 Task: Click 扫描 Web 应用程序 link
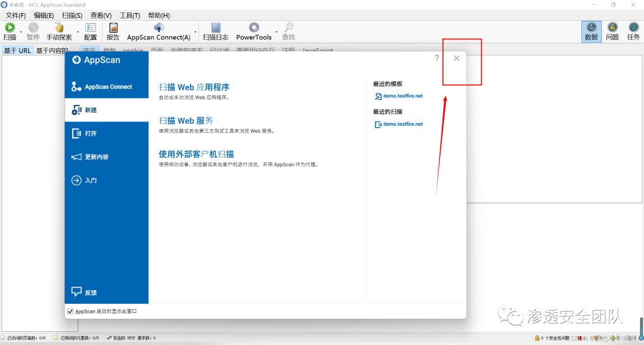(194, 87)
